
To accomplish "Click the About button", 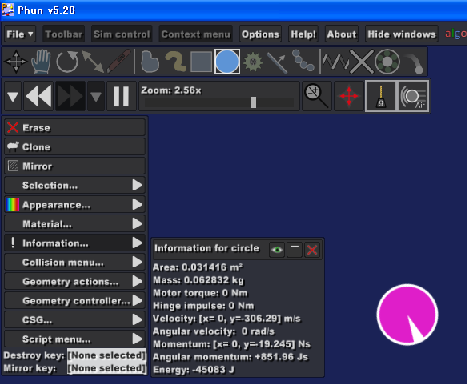I will tap(342, 34).
